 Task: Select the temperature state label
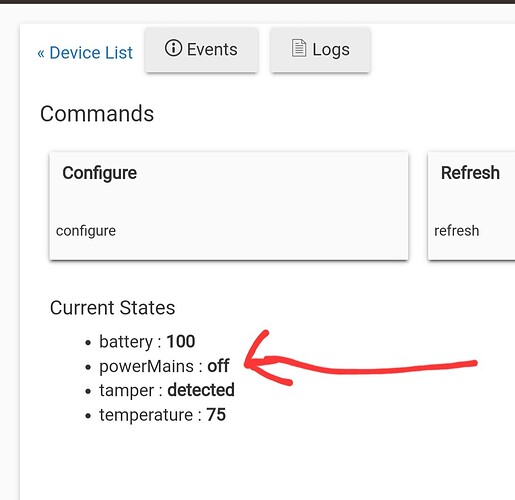point(146,415)
